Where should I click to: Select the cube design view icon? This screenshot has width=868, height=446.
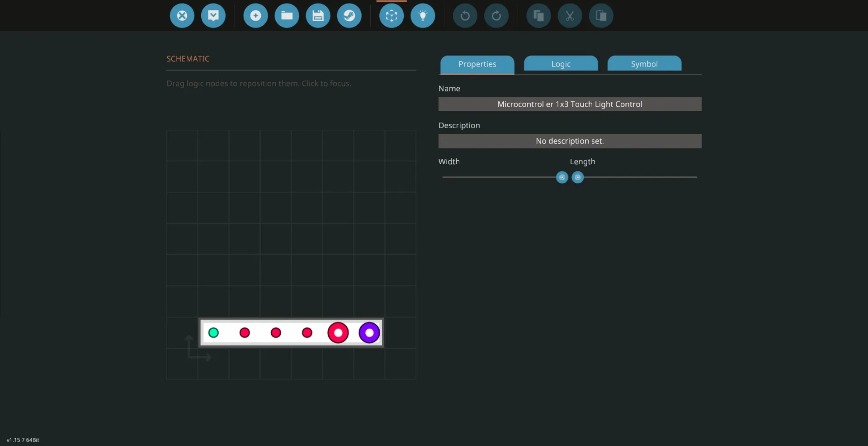click(392, 16)
